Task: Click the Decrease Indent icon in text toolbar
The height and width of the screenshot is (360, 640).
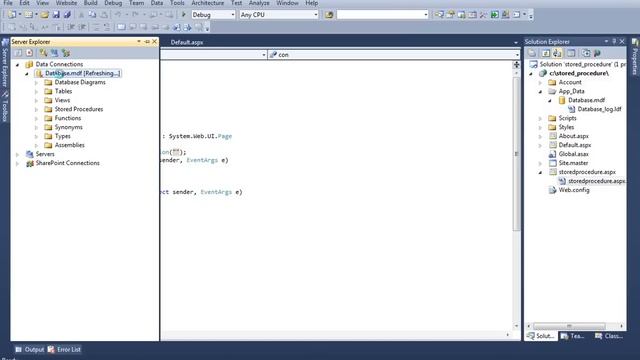Action: pos(71,27)
